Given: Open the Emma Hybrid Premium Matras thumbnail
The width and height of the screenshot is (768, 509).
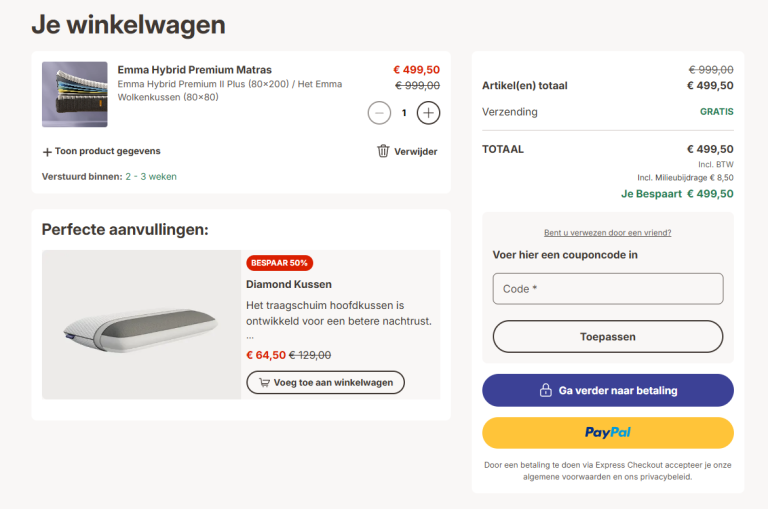Looking at the screenshot, I should point(74,94).
